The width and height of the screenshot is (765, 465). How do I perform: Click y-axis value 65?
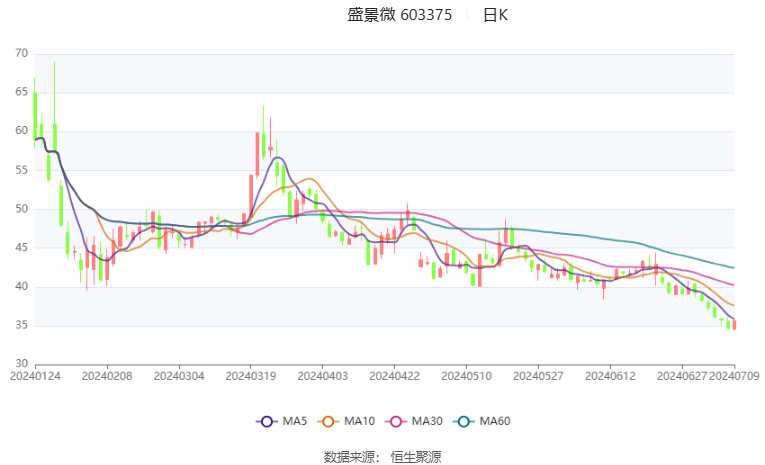(x=21, y=92)
